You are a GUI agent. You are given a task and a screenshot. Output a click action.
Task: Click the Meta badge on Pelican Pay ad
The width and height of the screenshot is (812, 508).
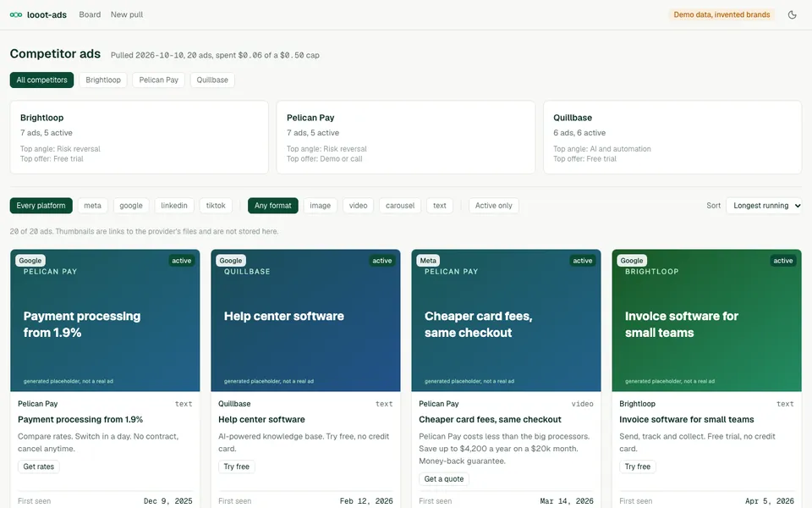[x=428, y=261]
